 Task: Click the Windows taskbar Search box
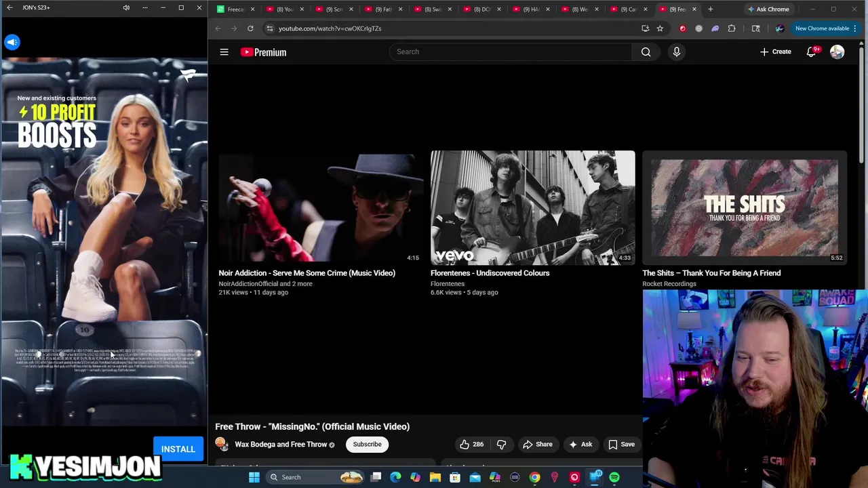(315, 477)
